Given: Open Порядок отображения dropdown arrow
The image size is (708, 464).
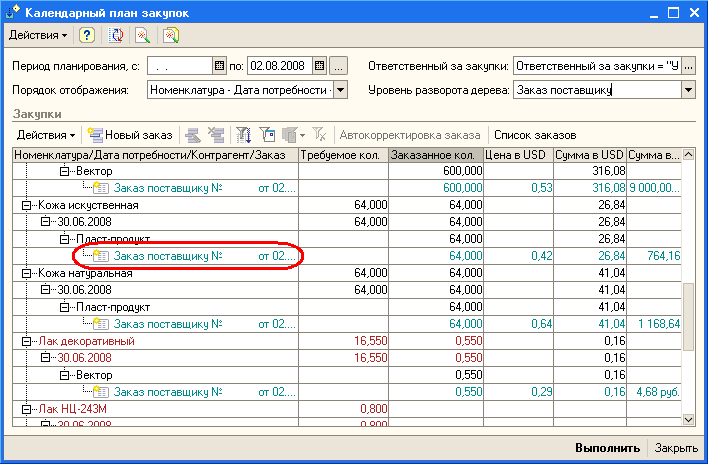Looking at the screenshot, I should (341, 90).
